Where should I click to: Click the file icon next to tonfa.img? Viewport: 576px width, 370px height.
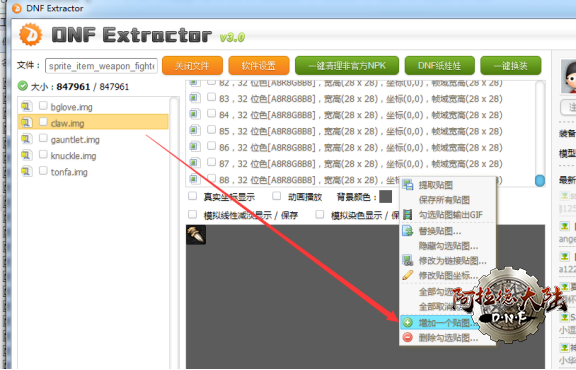coord(26,171)
